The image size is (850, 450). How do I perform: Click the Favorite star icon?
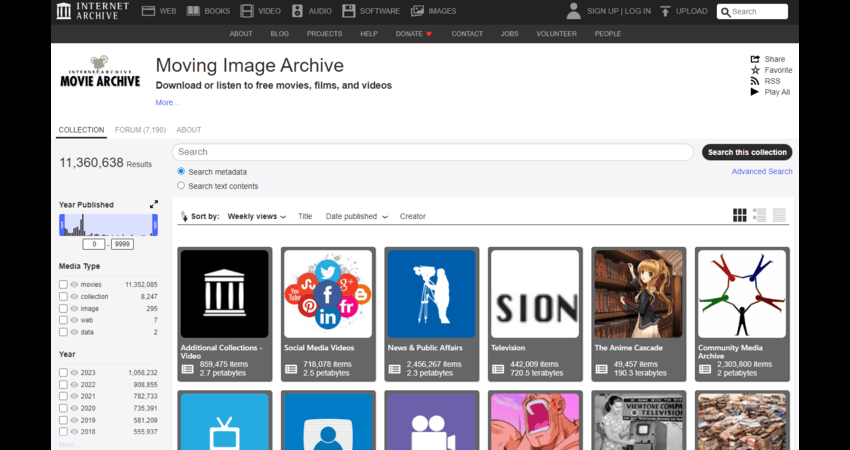[x=755, y=70]
